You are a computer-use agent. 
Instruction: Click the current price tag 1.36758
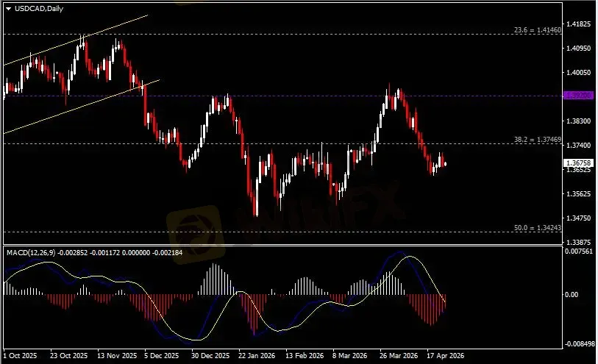[x=579, y=163]
